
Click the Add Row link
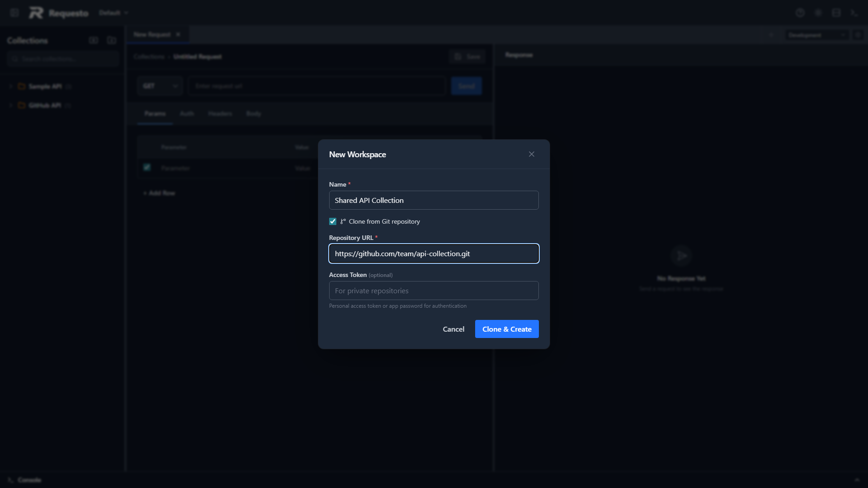tap(159, 193)
